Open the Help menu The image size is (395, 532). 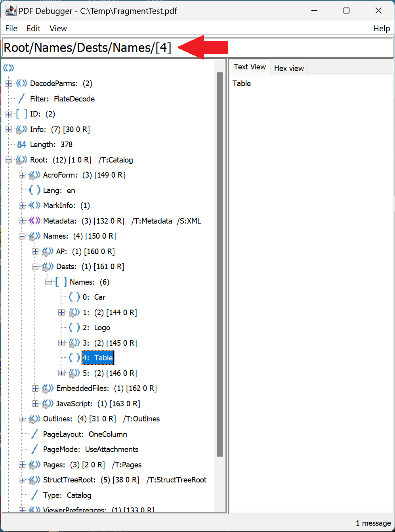[x=382, y=28]
